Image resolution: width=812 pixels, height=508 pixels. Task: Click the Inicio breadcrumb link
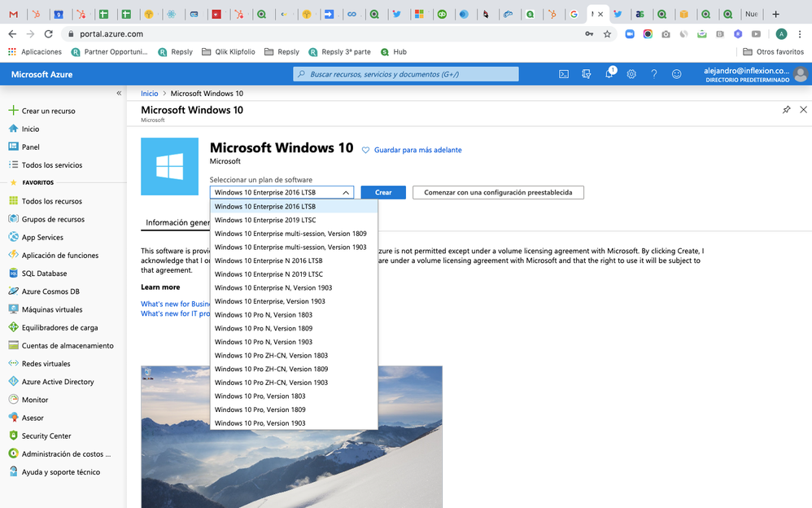tap(149, 94)
